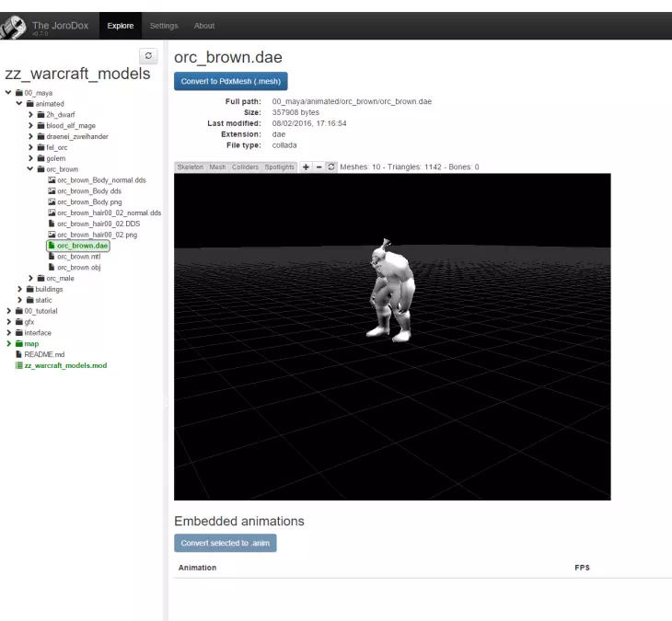Screen dimensions: 672x621
Task: Click the panel splitter handle
Action: pos(166,403)
